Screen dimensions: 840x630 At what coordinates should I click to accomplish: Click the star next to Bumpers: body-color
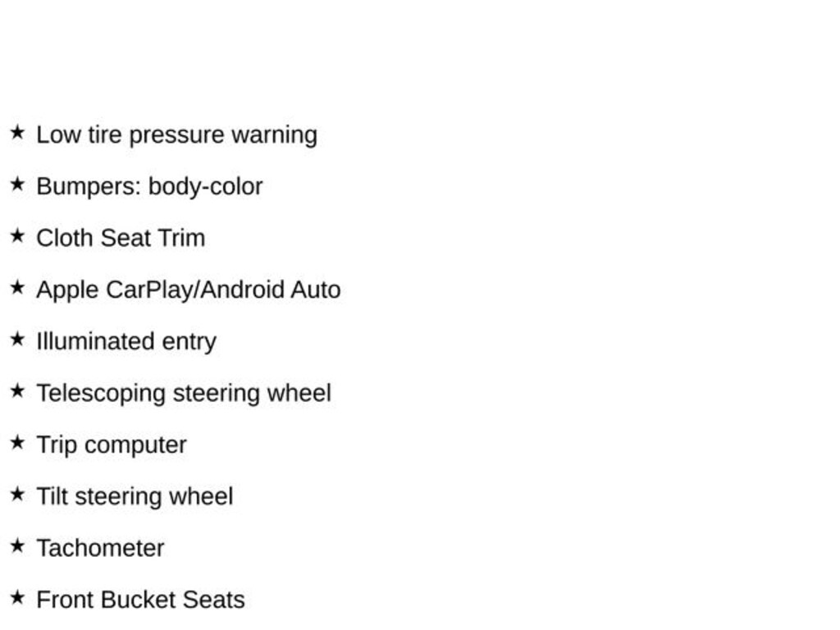pos(17,184)
